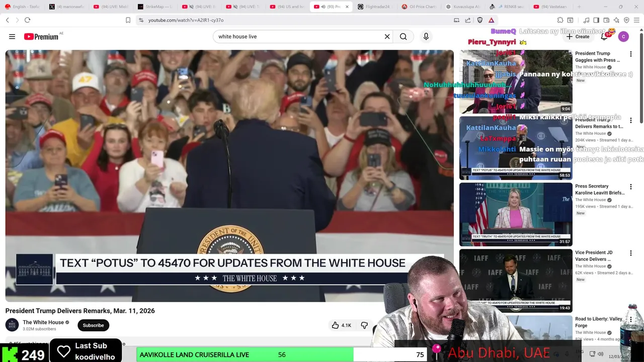Open the Brave Shields lion icon
Viewport: 644px width, 362px height.
(480, 20)
